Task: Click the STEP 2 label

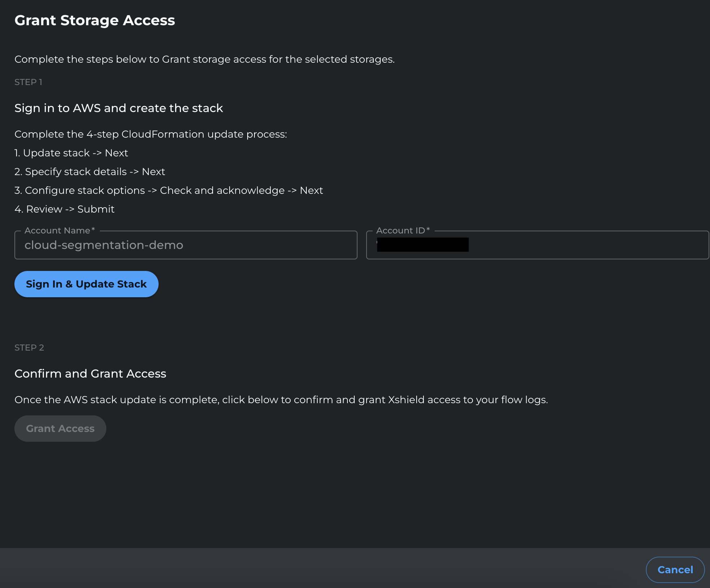Action: coord(29,348)
